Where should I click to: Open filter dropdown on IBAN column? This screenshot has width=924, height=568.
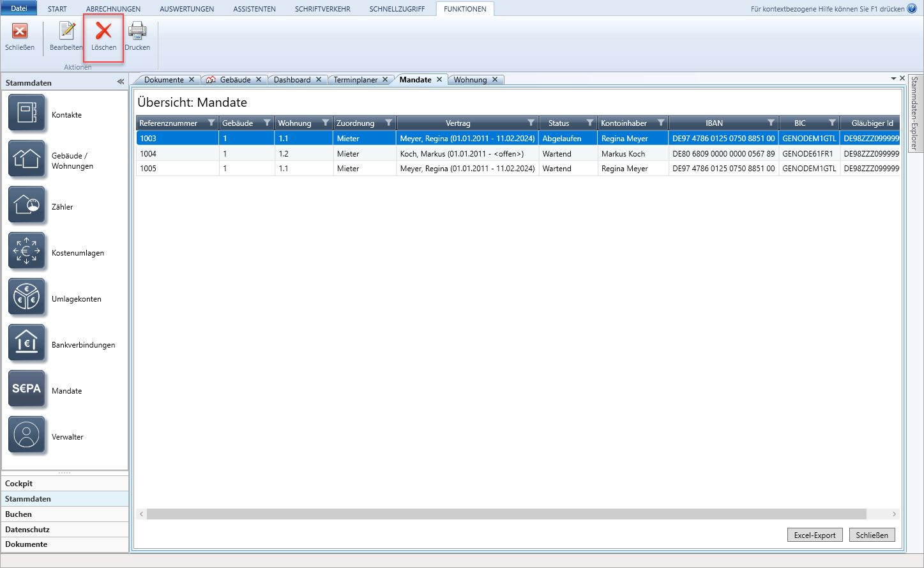[x=771, y=123]
